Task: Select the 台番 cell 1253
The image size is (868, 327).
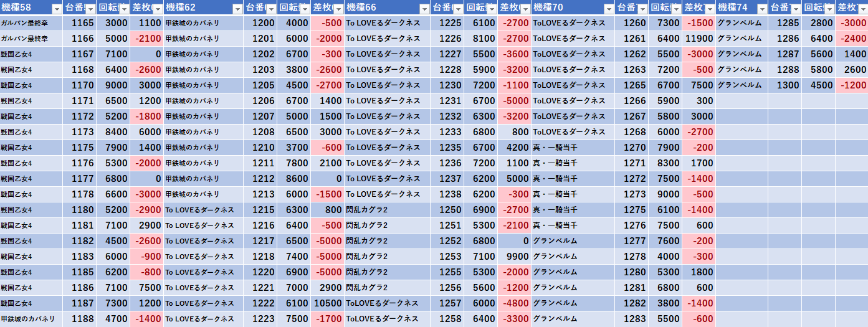Action: tap(447, 257)
